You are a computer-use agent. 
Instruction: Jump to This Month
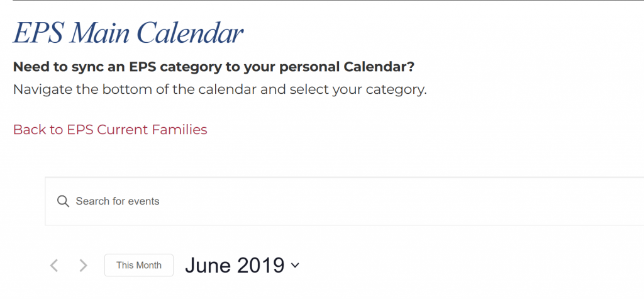[139, 265]
